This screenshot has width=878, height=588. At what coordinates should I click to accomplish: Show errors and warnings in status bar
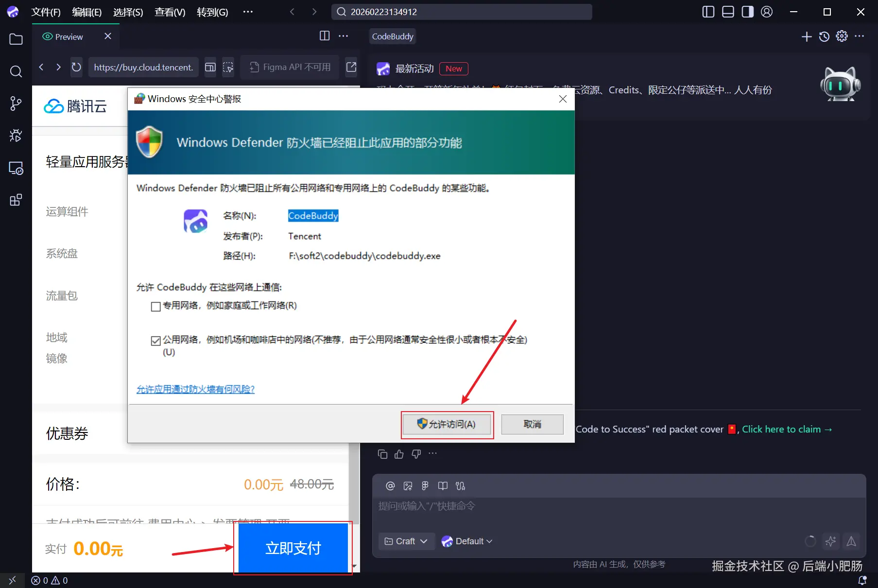pos(50,580)
